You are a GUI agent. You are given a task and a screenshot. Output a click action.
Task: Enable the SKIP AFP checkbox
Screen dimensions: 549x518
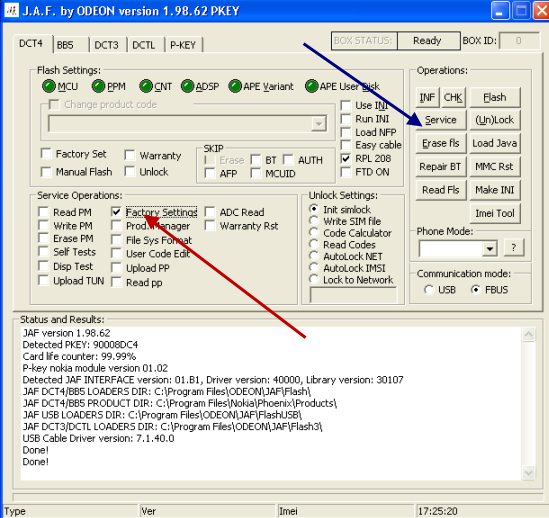tap(210, 173)
